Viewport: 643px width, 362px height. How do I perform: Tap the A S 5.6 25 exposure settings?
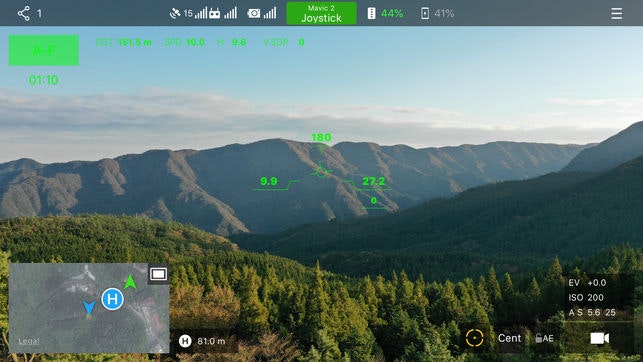pyautogui.click(x=592, y=312)
